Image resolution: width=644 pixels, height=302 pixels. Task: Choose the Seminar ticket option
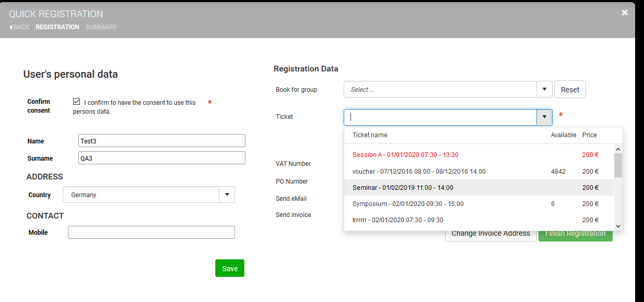403,188
